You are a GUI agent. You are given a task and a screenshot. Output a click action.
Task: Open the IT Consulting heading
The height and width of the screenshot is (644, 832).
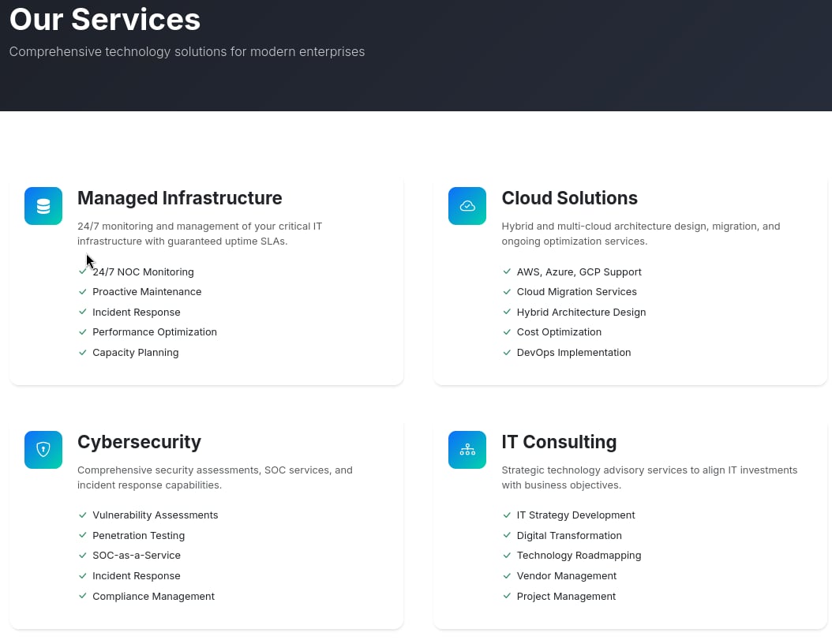(559, 442)
